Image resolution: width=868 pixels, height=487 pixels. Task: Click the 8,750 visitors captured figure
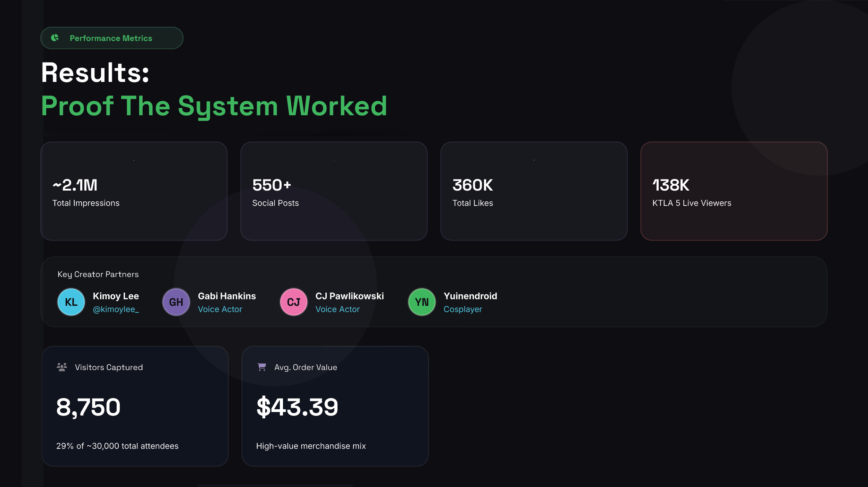coord(88,407)
